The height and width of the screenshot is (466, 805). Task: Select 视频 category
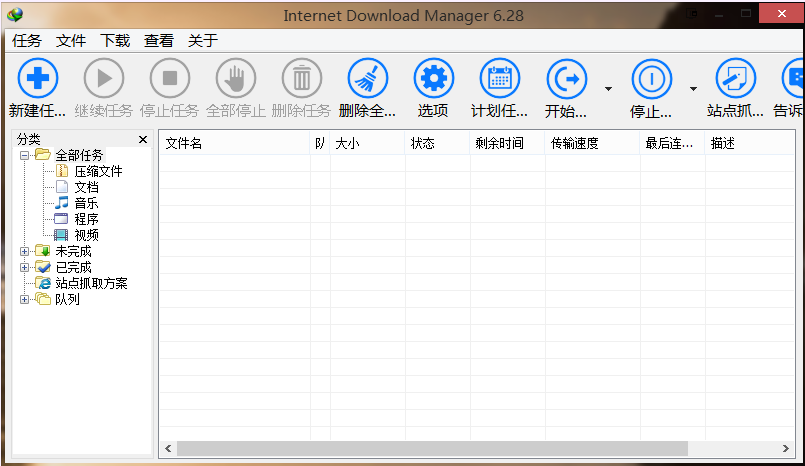[86, 235]
